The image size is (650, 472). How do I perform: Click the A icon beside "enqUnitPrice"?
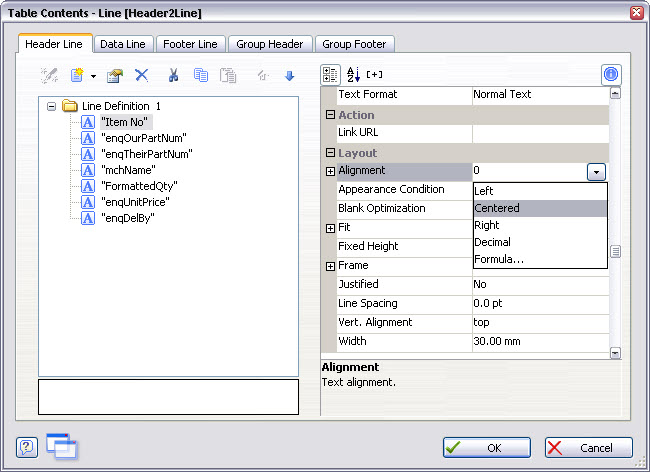click(88, 202)
